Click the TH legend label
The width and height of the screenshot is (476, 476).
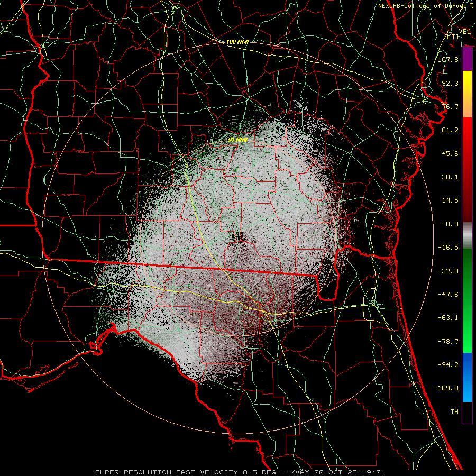[454, 412]
